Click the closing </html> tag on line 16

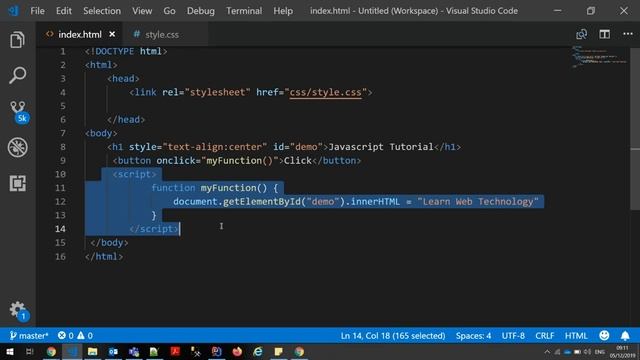tap(104, 256)
